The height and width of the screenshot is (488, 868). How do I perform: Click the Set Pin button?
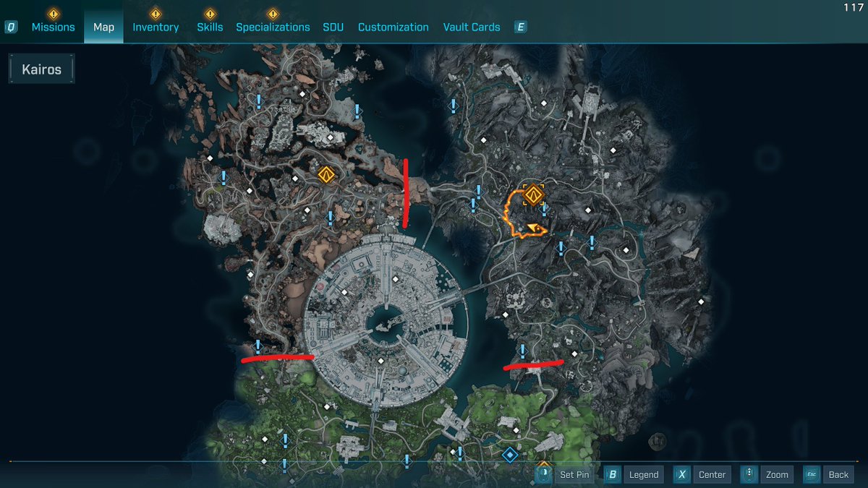pos(574,474)
